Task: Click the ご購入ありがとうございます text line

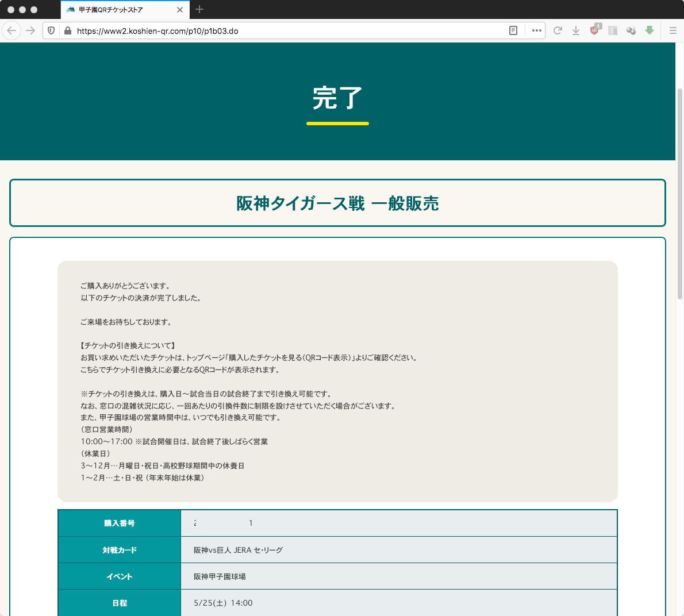Action: (x=126, y=286)
